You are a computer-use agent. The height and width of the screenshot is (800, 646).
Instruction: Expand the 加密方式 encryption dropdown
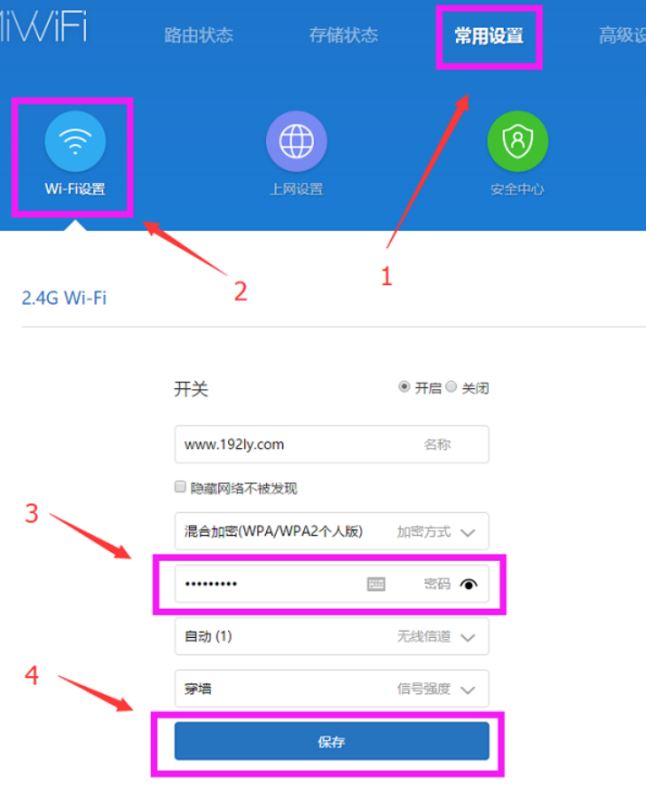pos(332,531)
